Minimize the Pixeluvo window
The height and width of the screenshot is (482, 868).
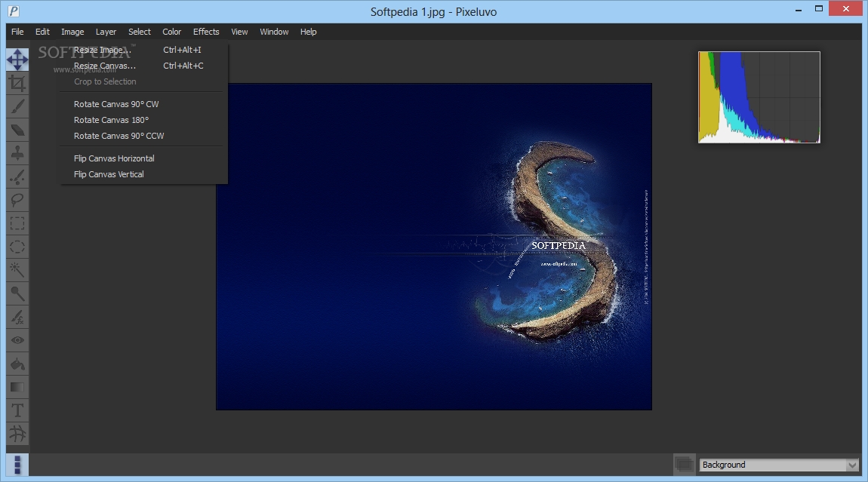pos(799,9)
